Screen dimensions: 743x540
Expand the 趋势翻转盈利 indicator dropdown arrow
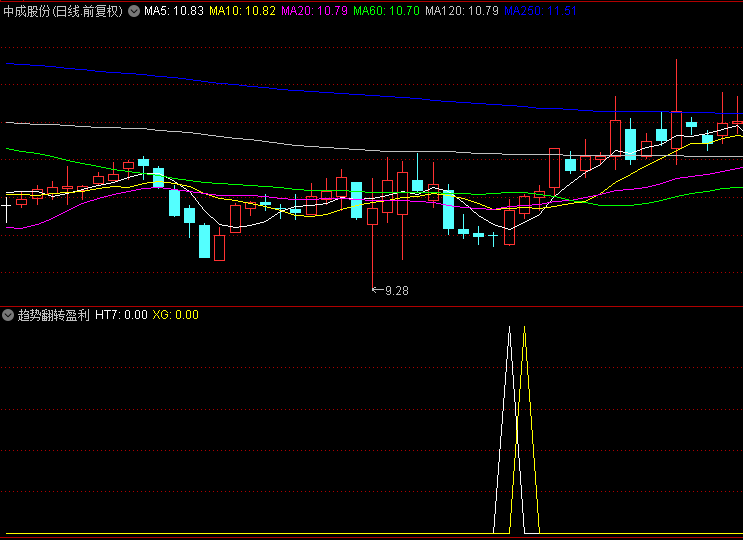pyautogui.click(x=8, y=315)
